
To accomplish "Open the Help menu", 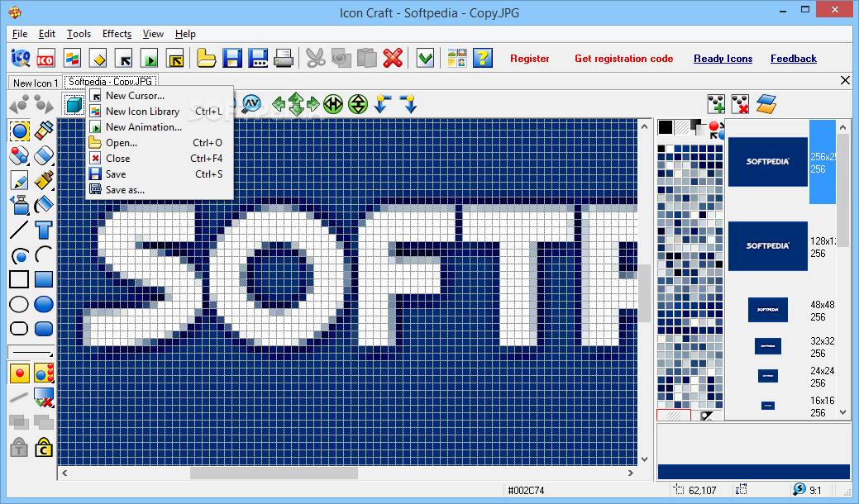I will click(185, 34).
